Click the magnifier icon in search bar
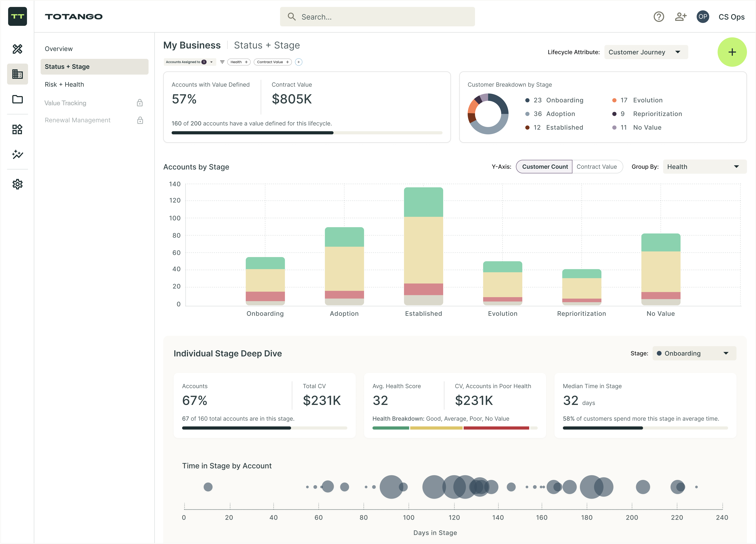This screenshot has height=544, width=756. click(292, 17)
